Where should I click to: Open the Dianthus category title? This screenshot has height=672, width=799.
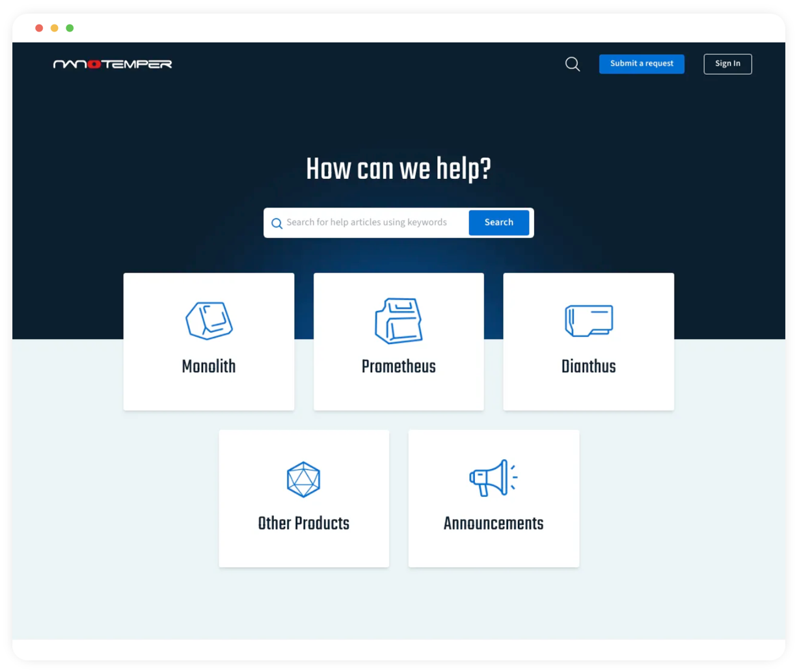(589, 366)
